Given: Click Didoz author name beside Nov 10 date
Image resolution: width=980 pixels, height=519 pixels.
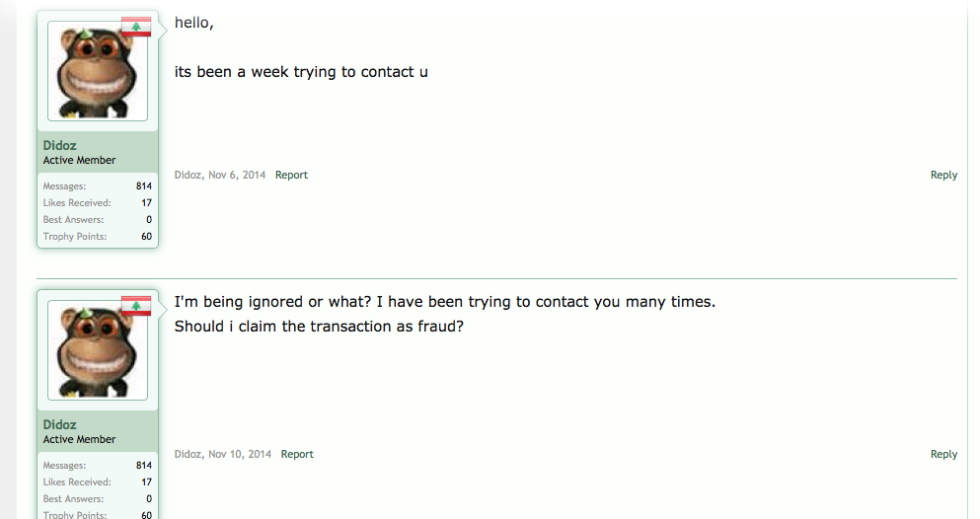Looking at the screenshot, I should tap(188, 454).
